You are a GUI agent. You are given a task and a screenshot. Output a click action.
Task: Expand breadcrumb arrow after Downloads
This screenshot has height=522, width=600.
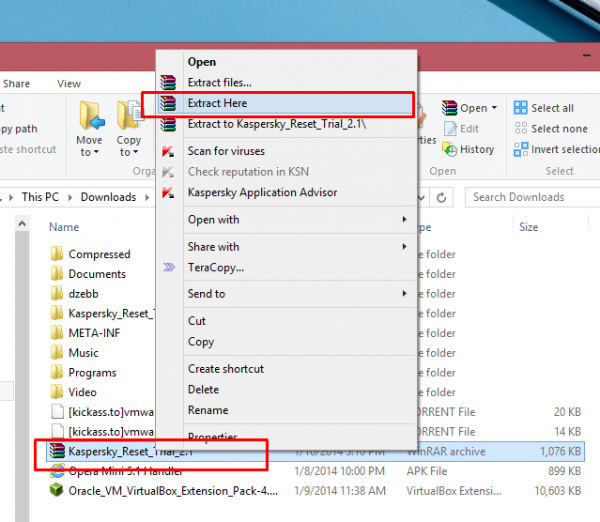[x=147, y=197]
